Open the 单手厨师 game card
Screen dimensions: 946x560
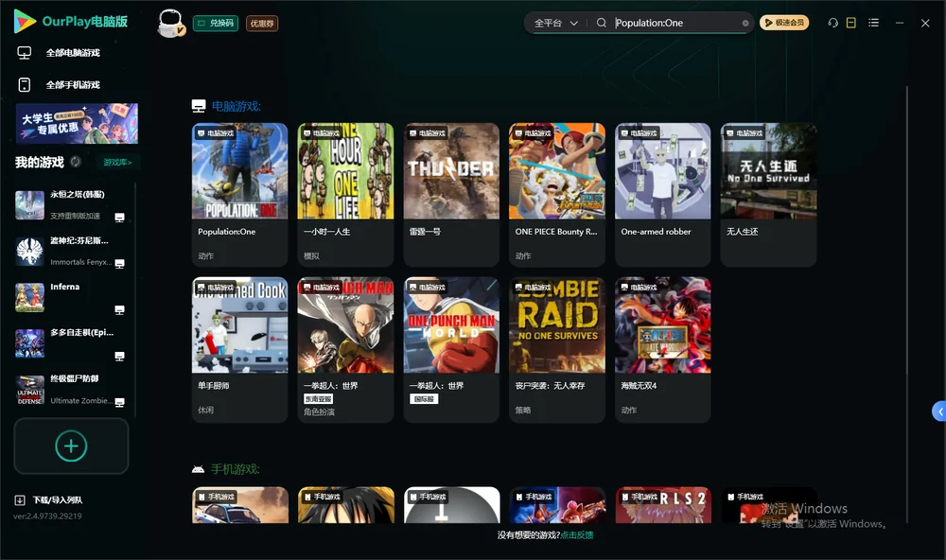[239, 349]
